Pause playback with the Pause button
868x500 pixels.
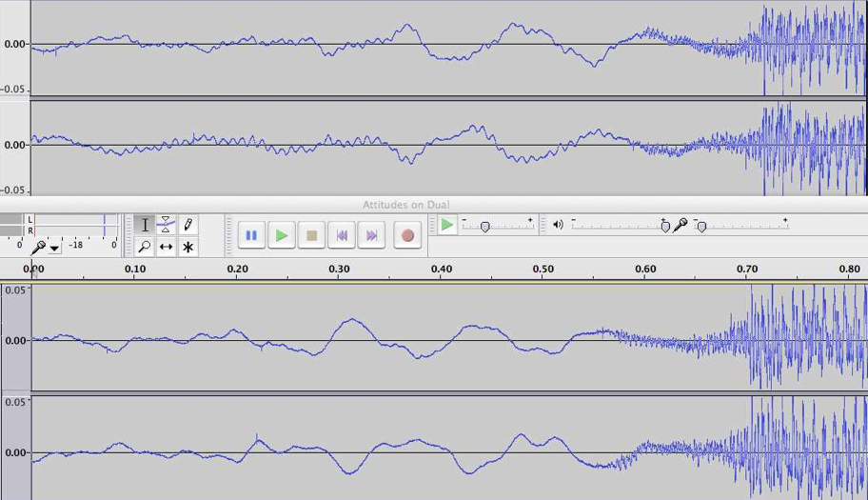(251, 235)
